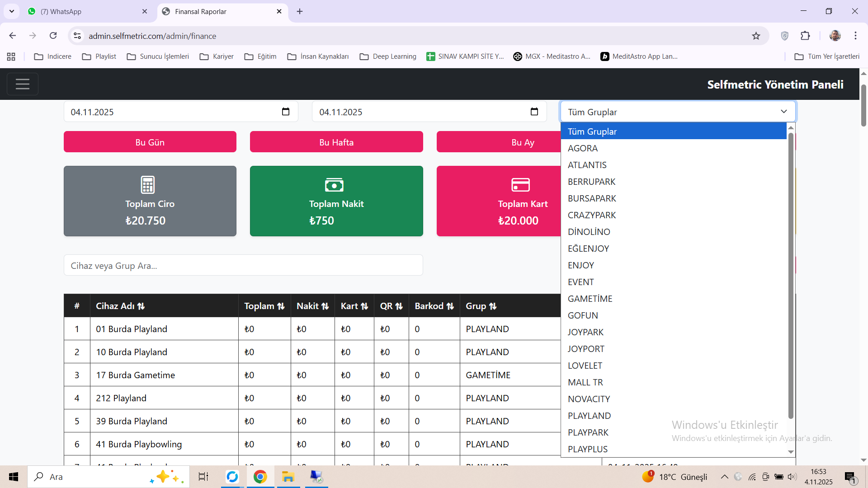This screenshot has width=868, height=488.
Task: Click the Toplam Nakit cash icon
Action: [x=334, y=184]
